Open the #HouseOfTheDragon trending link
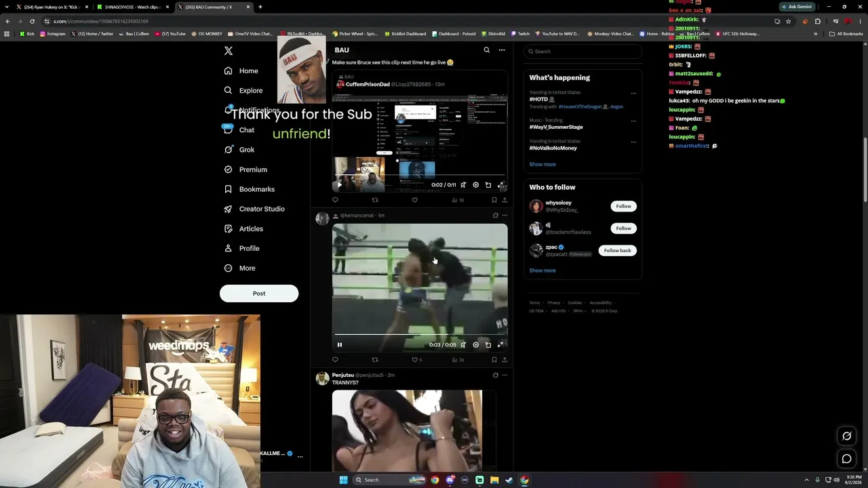Screen dimensions: 868x488 [583, 106]
